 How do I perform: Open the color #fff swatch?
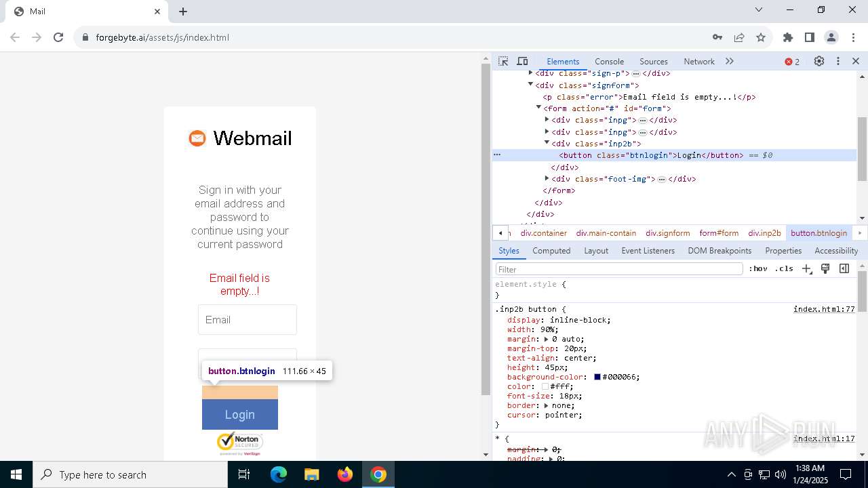tap(545, 386)
